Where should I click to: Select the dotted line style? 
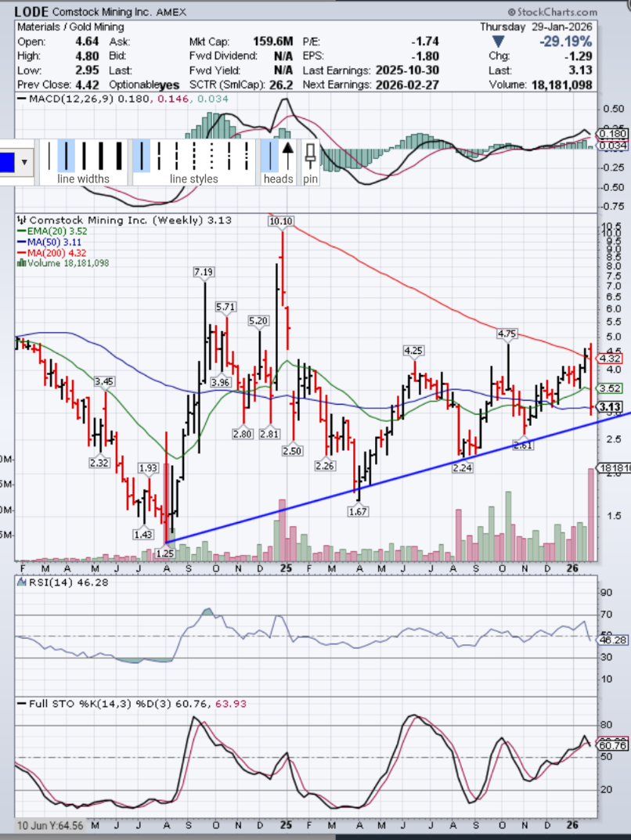211,156
